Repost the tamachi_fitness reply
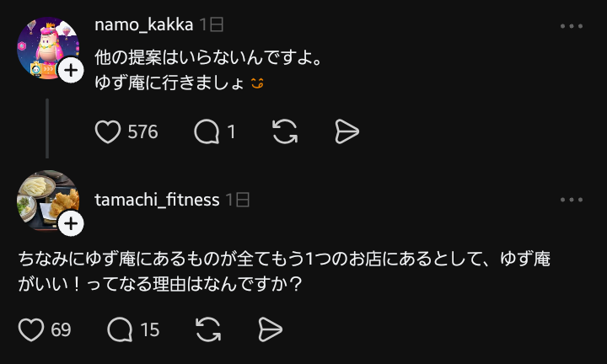Image resolution: width=607 pixels, height=364 pixels. click(208, 329)
